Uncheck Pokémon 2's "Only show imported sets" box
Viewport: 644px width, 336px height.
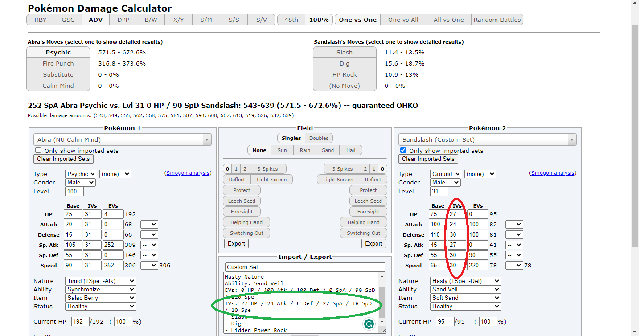(403, 151)
